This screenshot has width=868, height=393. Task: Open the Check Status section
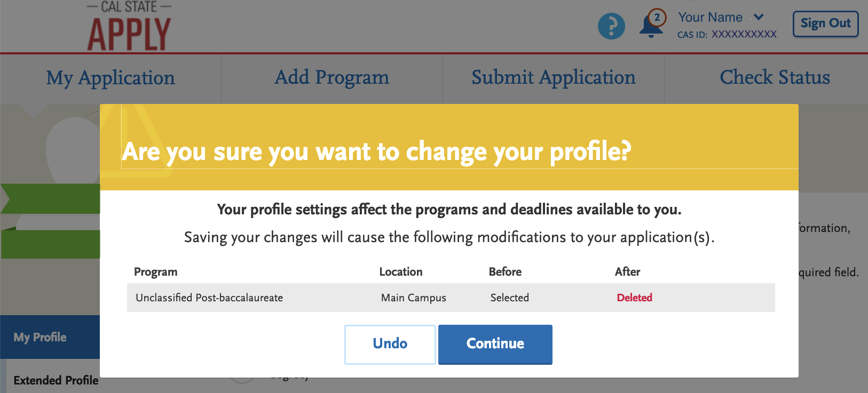coord(775,78)
